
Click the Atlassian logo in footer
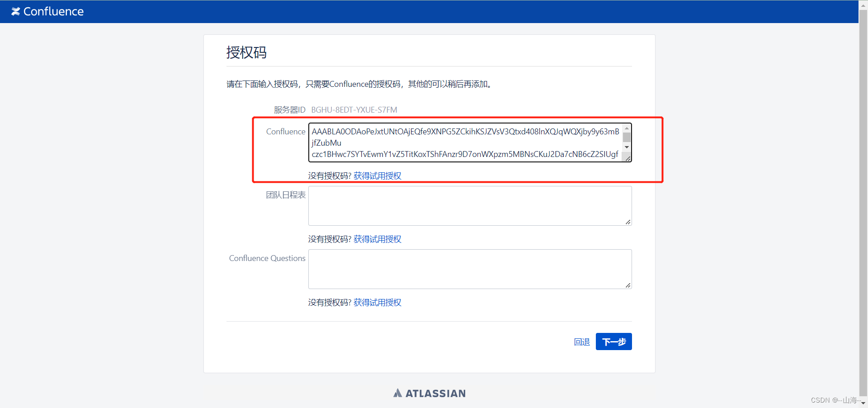pyautogui.click(x=429, y=393)
